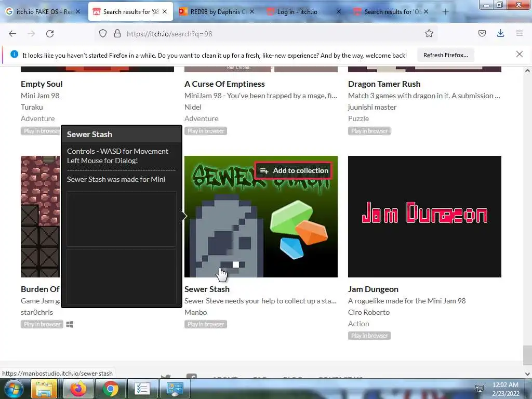Open A Curse Of Emptiness game page
This screenshot has height=399, width=532.
pyautogui.click(x=224, y=84)
